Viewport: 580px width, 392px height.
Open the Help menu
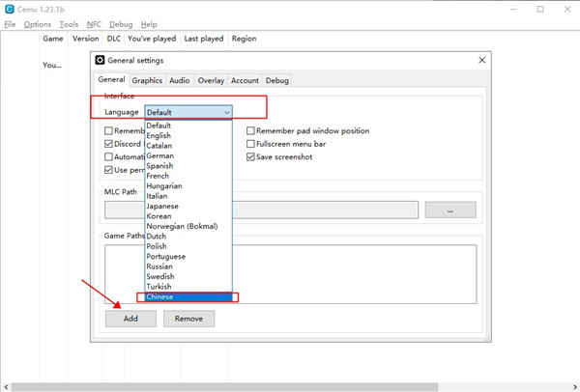[x=149, y=24]
